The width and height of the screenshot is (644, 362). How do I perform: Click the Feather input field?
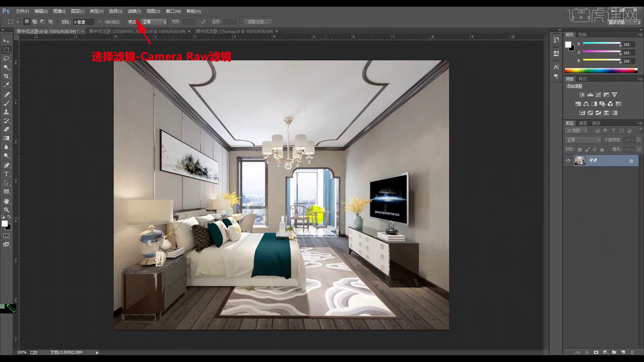click(83, 22)
